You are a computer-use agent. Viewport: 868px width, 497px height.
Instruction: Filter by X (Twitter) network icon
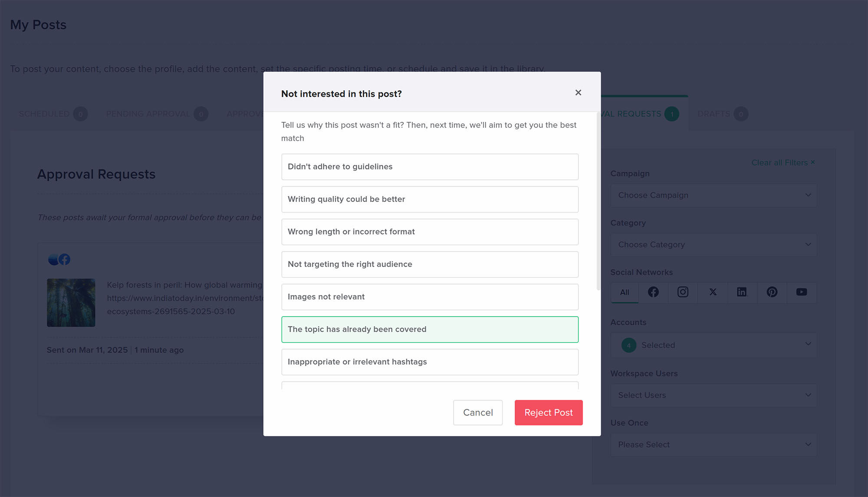pyautogui.click(x=713, y=292)
